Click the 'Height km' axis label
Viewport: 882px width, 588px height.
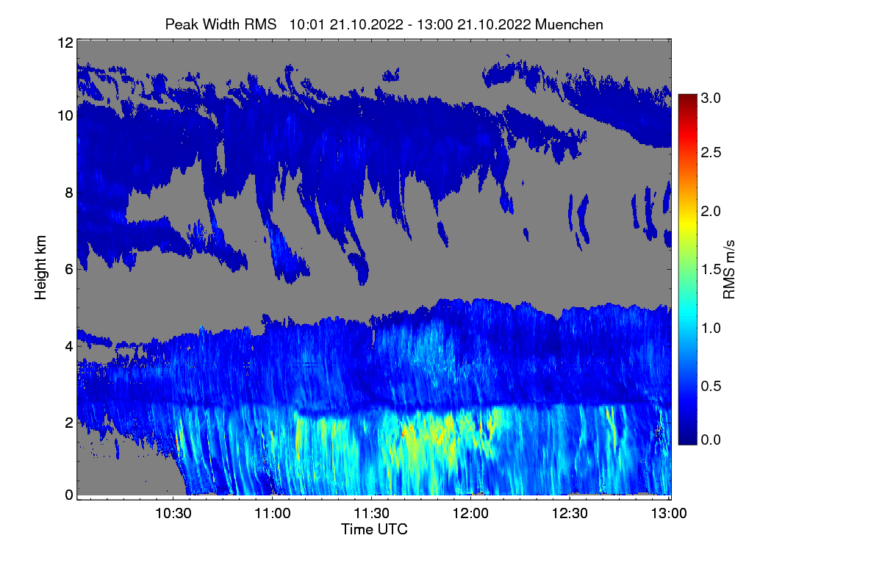41,269
